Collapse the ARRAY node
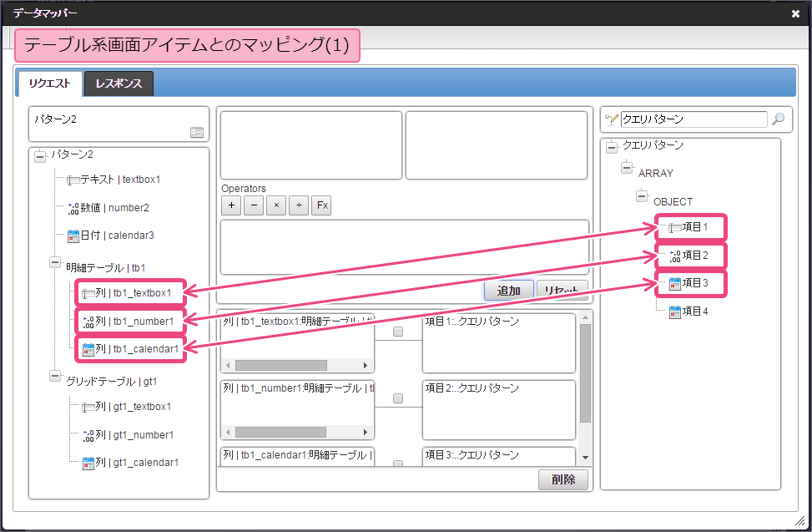This screenshot has width=812, height=532. point(627,168)
